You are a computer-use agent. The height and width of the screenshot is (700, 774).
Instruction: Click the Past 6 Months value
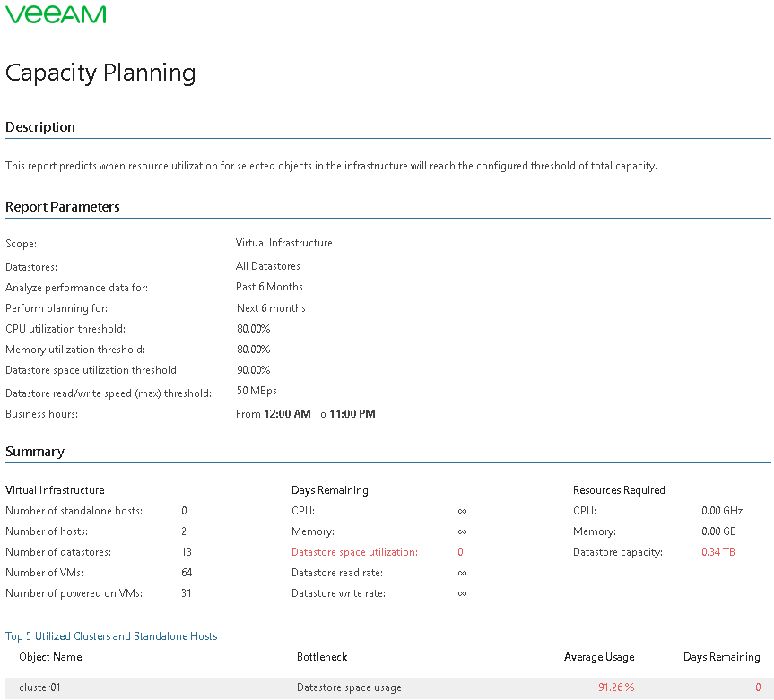[269, 287]
